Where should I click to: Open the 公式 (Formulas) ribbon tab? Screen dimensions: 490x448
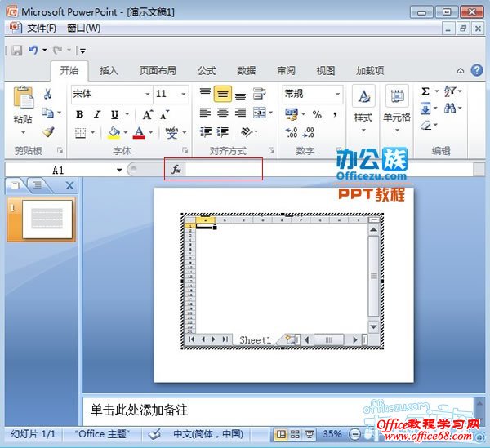click(207, 71)
